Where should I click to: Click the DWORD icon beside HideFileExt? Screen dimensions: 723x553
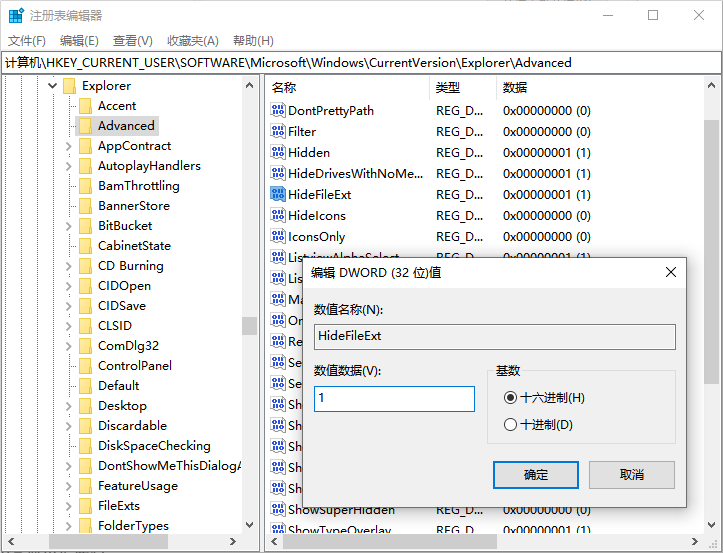278,194
